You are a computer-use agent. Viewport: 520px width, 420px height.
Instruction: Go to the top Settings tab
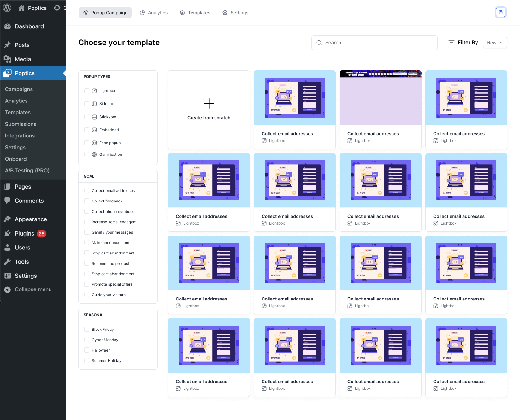(235, 13)
